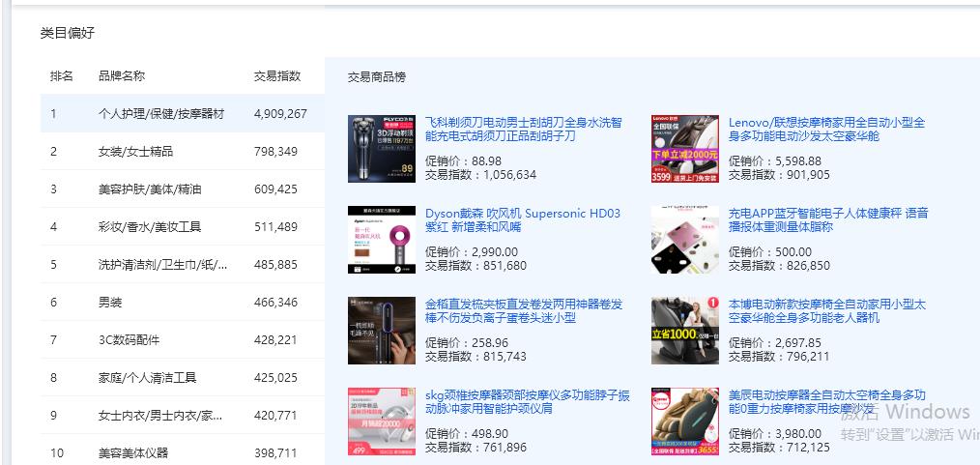Click trade index value 485,885
The height and width of the screenshot is (465, 980).
275,264
